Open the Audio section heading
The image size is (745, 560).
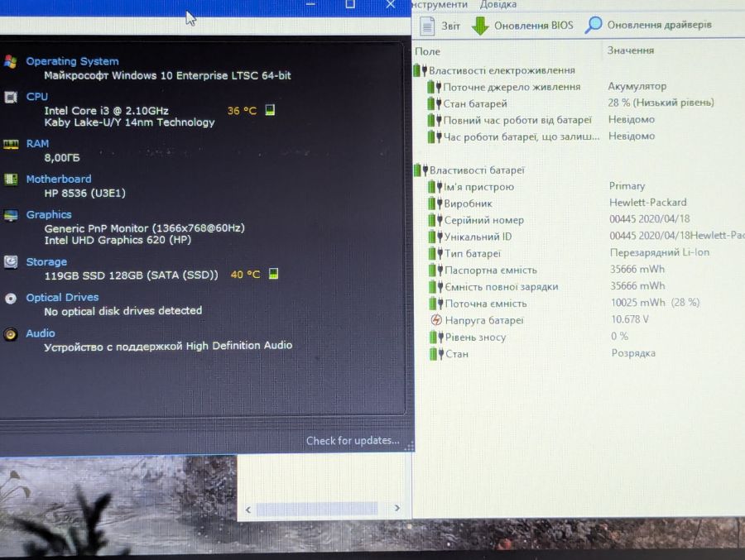tap(41, 333)
